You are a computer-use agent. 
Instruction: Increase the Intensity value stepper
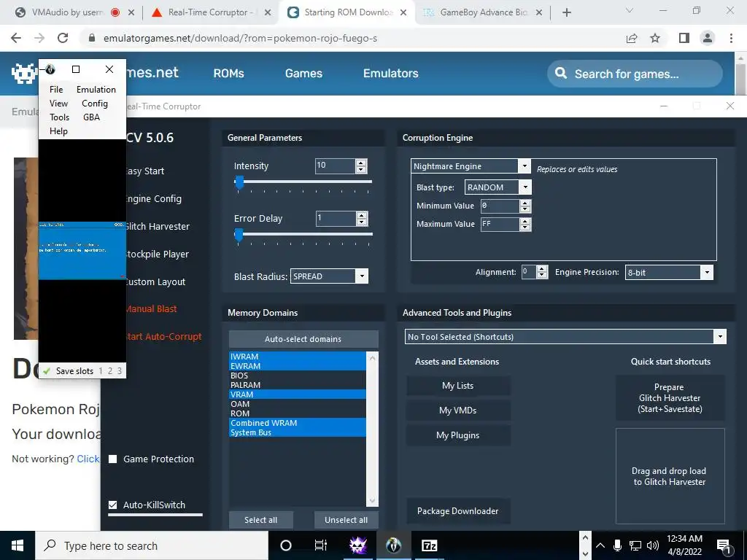click(361, 163)
